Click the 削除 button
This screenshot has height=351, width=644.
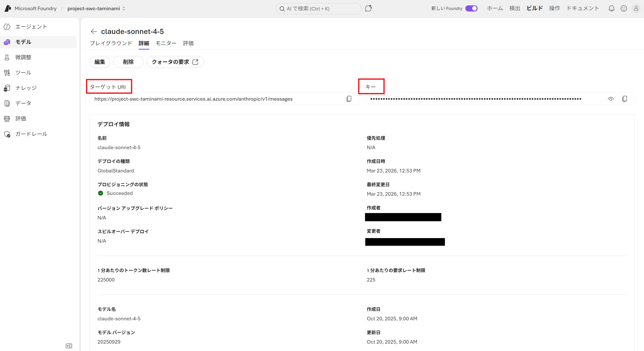128,62
